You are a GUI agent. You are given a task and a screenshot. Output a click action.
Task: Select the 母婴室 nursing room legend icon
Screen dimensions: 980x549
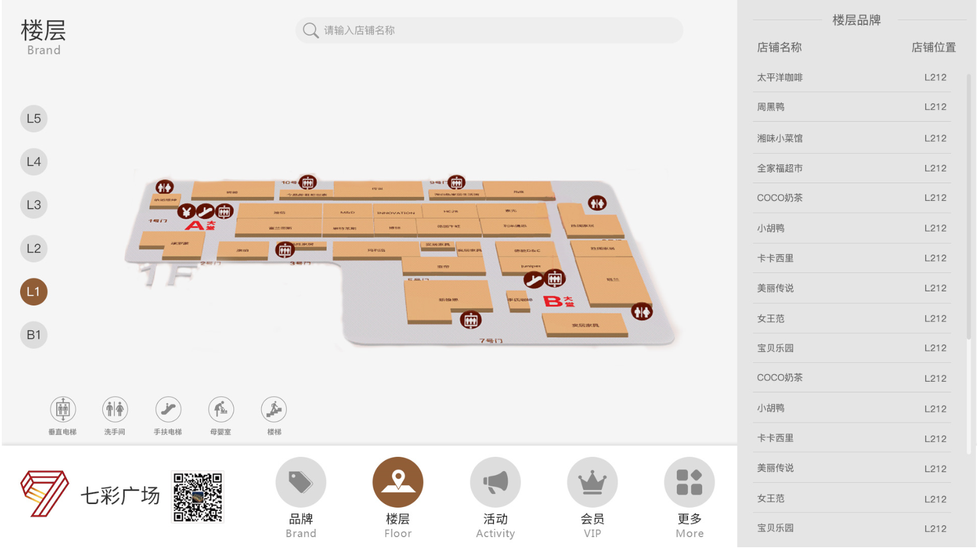[x=221, y=410]
